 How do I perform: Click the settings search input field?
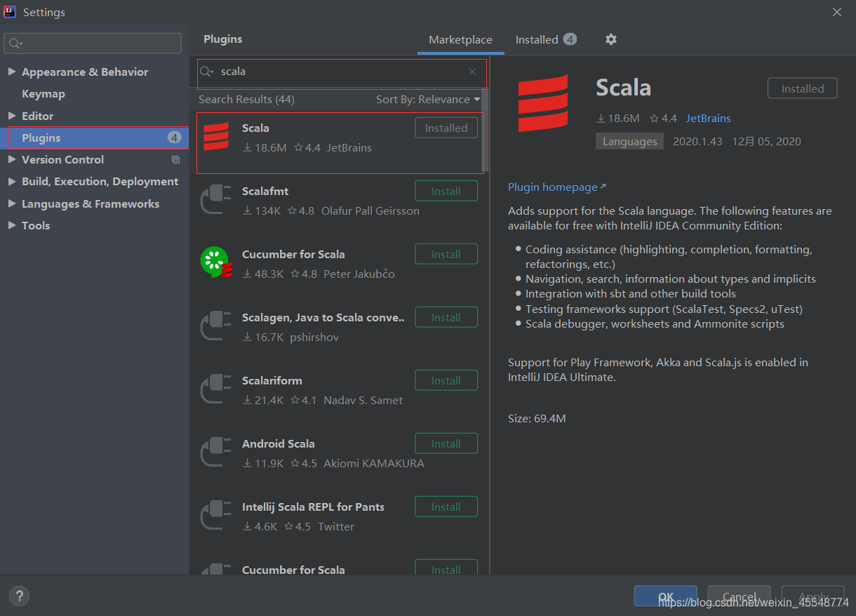coord(93,43)
